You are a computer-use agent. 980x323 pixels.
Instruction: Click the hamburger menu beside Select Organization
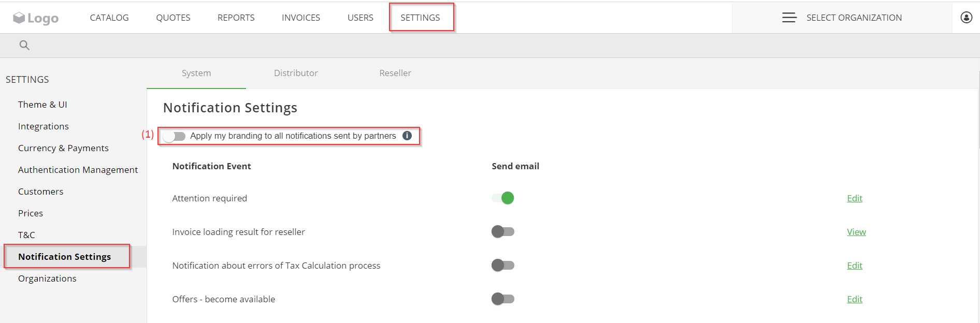coord(789,18)
